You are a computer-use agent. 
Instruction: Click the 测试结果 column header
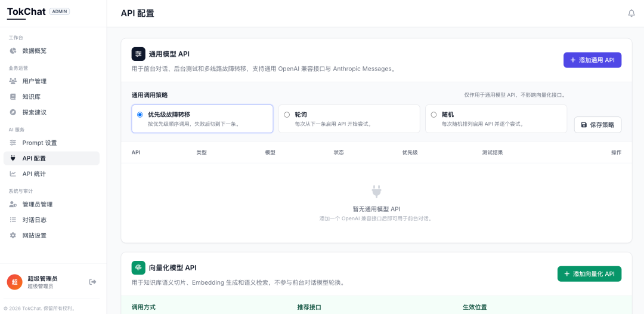493,152
